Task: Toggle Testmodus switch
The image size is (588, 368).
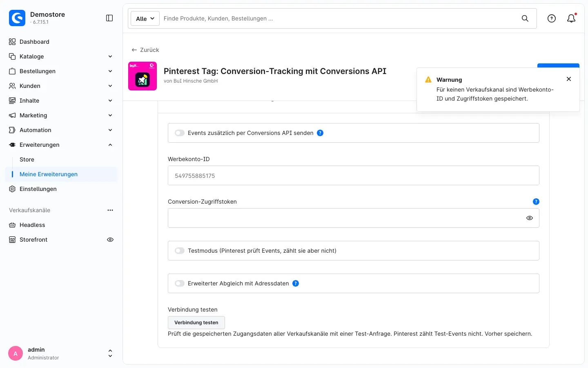Action: click(180, 251)
